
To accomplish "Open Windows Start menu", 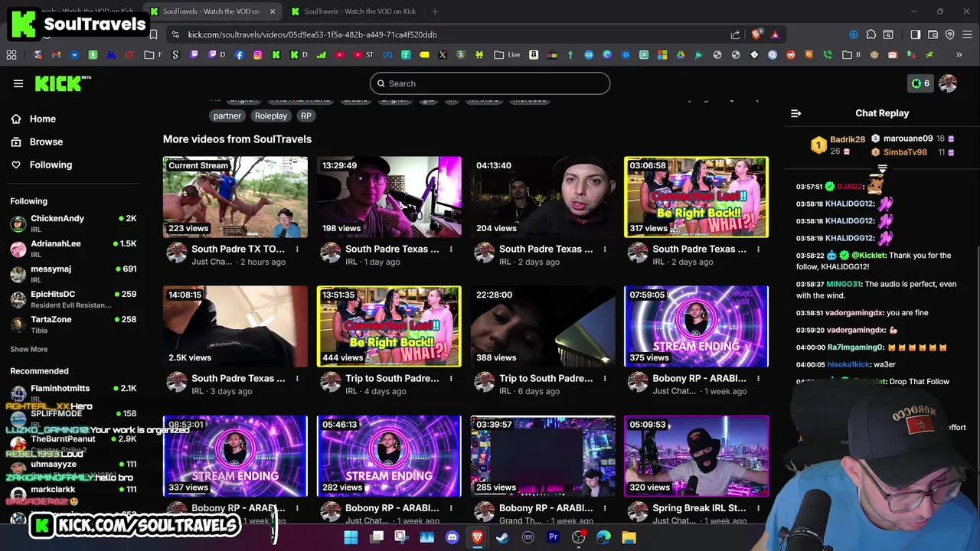I will (351, 537).
